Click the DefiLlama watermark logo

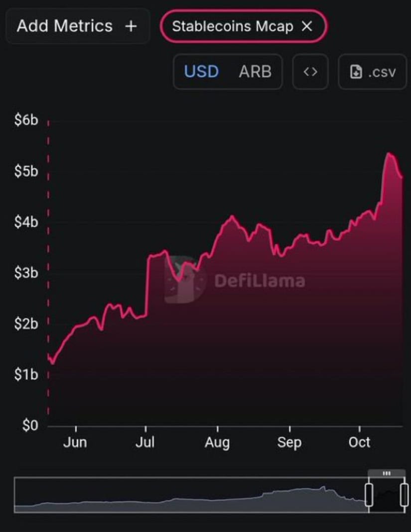[185, 280]
